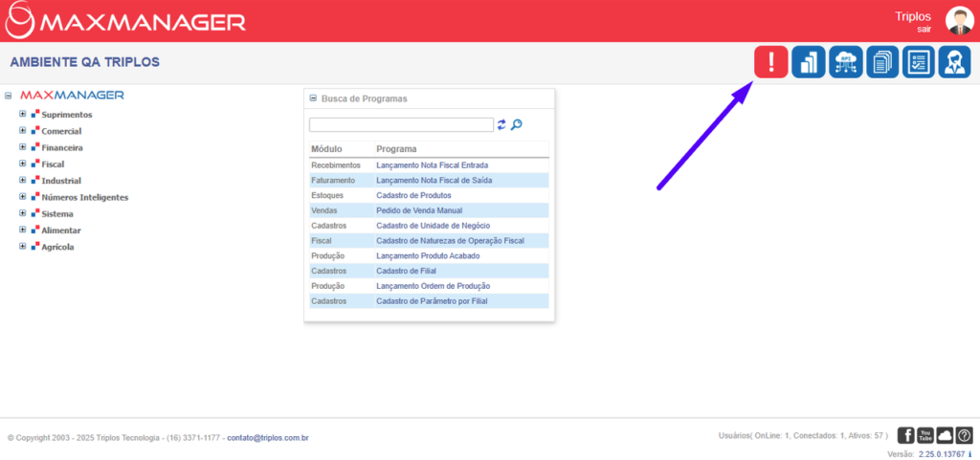Screen dimensions: 980x460
Task: Open Lançamento Ordem de Produção program
Action: [x=434, y=286]
